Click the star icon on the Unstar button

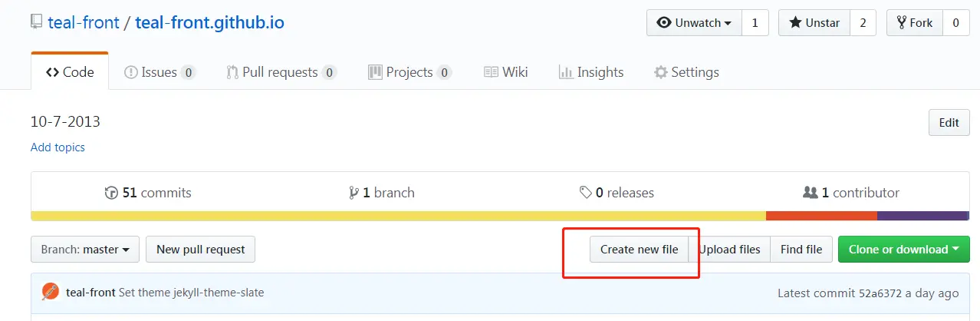pyautogui.click(x=795, y=23)
